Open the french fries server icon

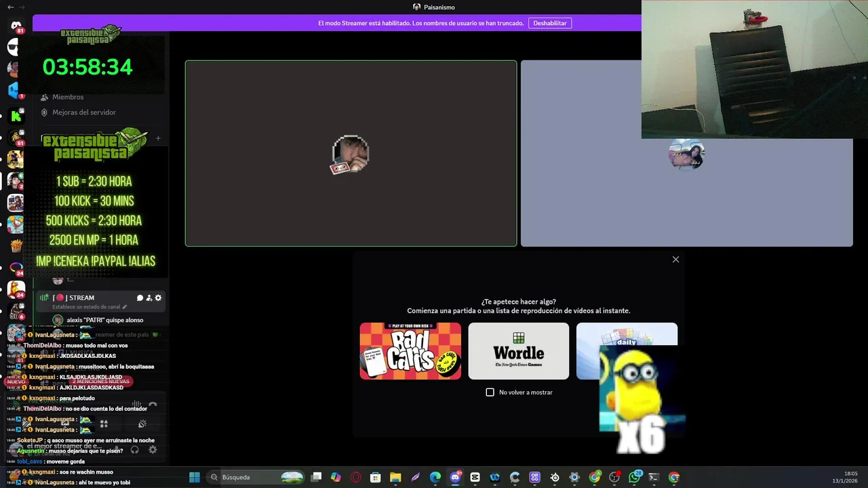16,245
